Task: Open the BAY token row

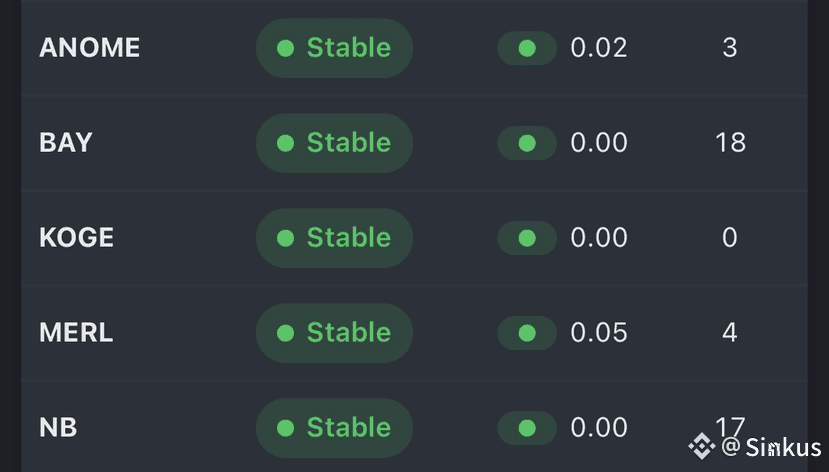Action: (x=414, y=143)
